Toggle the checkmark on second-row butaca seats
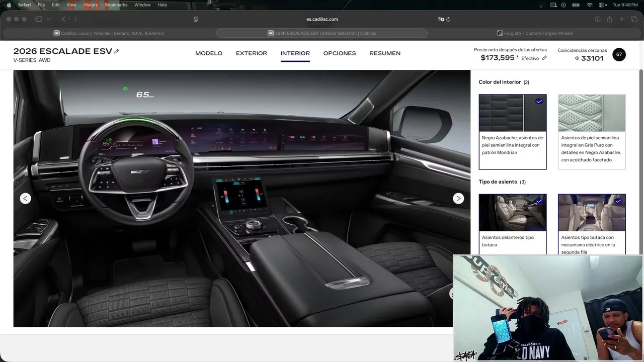 click(x=618, y=201)
